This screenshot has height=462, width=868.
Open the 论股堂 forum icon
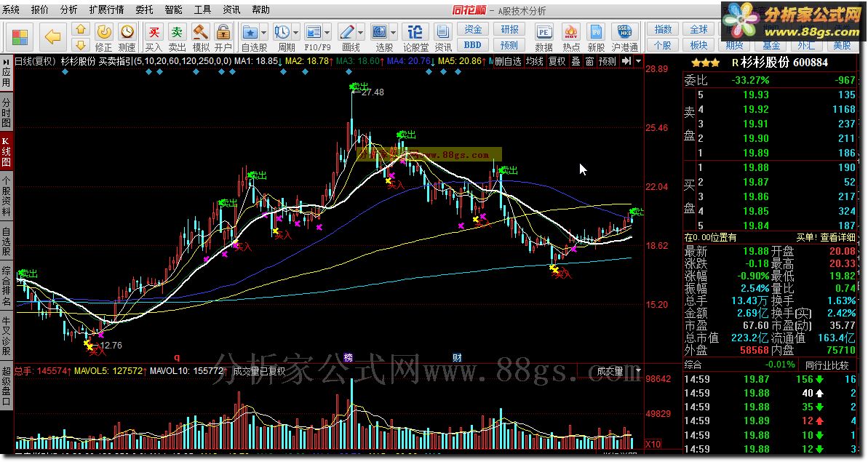coord(415,36)
